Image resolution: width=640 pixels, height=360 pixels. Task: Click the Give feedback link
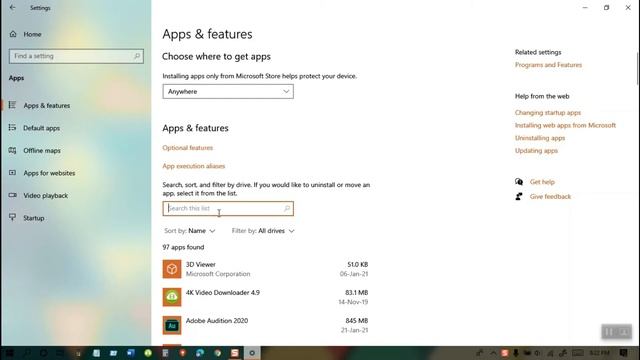coord(550,197)
